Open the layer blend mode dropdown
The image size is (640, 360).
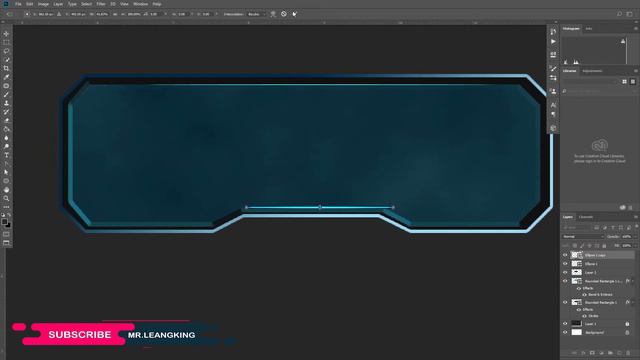[x=583, y=236]
